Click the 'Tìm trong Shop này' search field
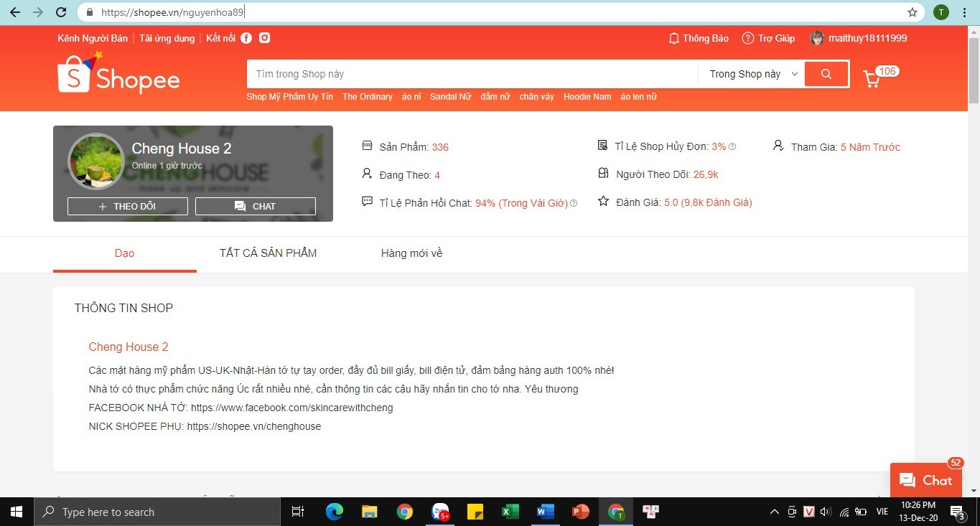The width and height of the screenshot is (980, 526). [x=472, y=74]
